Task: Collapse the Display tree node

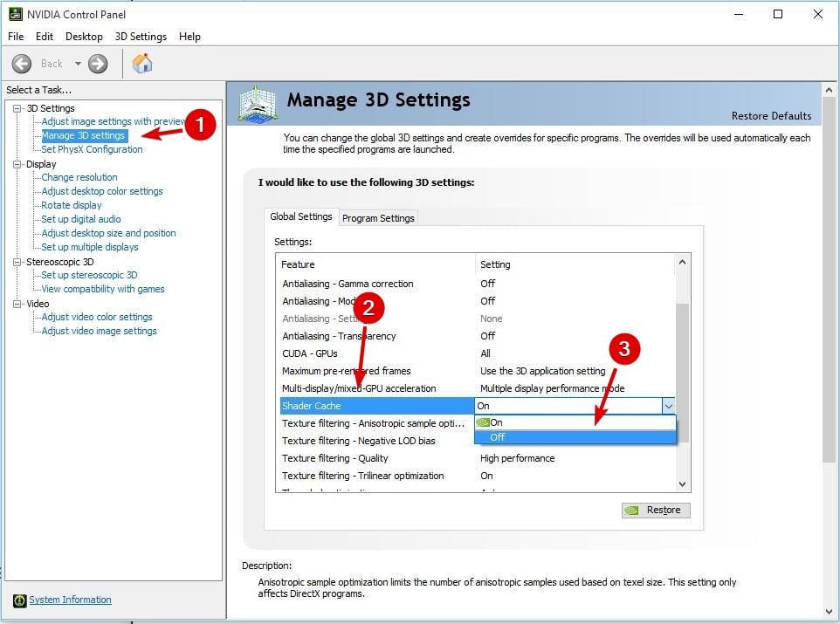Action: 17,164
